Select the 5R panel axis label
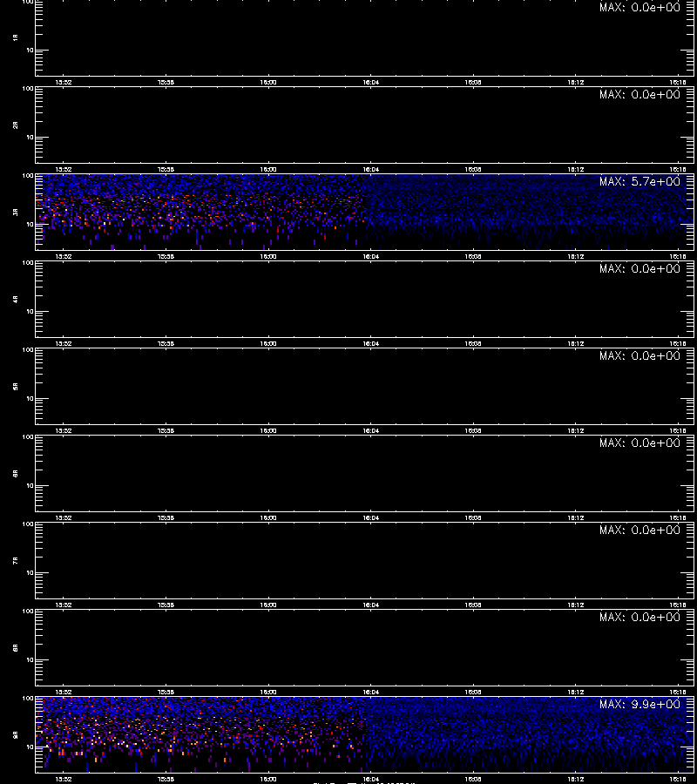697x784 pixels. (16, 386)
